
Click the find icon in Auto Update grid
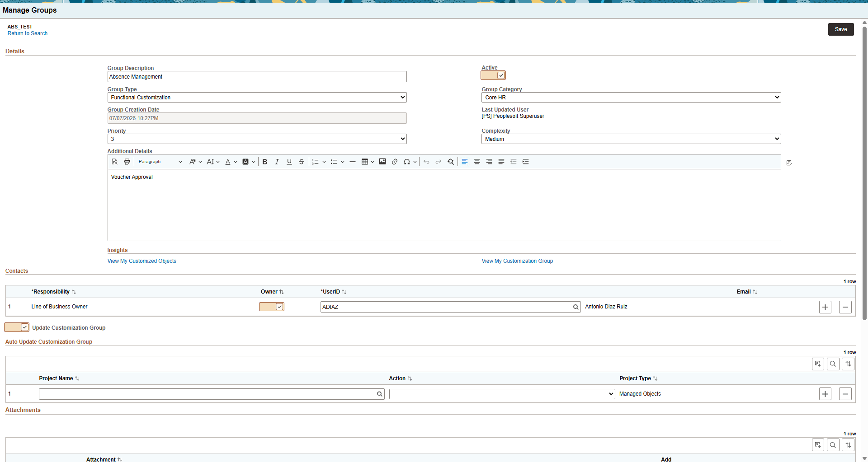coord(833,364)
